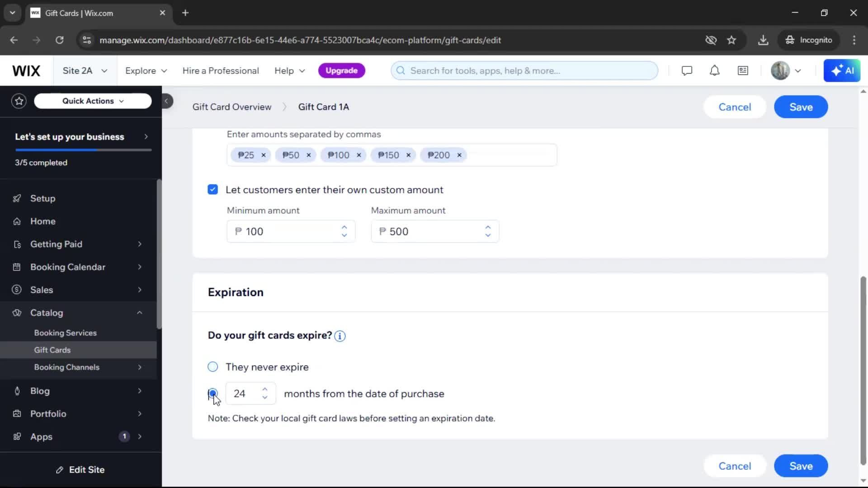Decrease expiration months stepper
The width and height of the screenshot is (868, 488).
(x=265, y=398)
